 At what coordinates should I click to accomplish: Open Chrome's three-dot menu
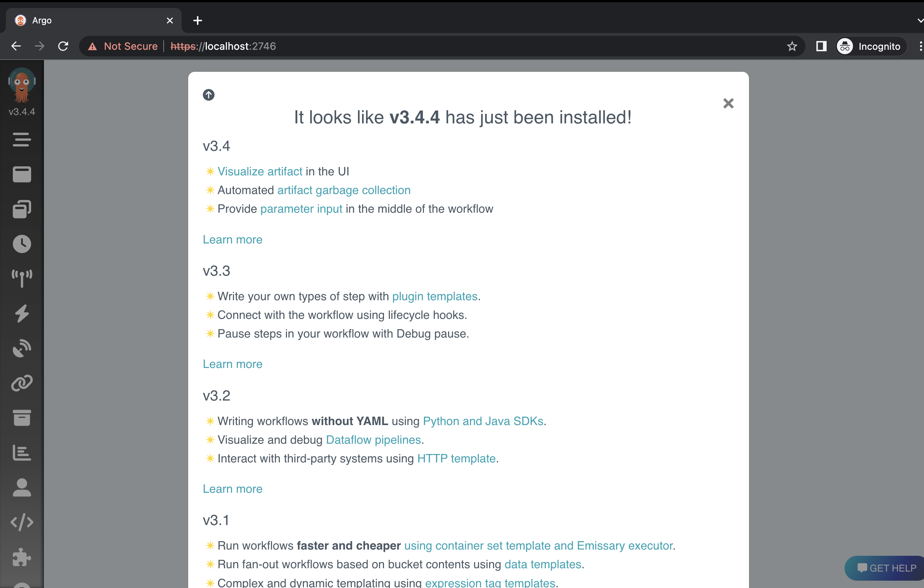[921, 46]
